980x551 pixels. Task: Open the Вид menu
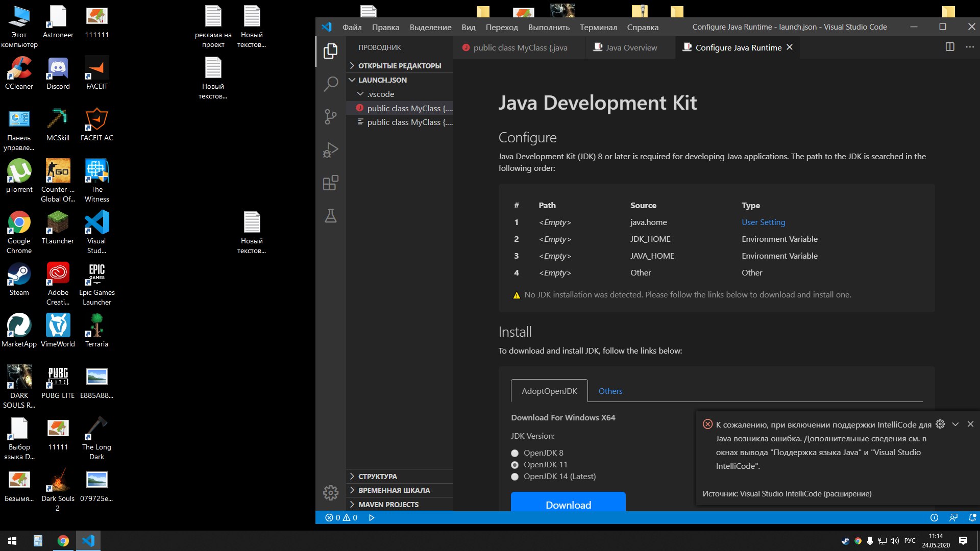pos(468,27)
